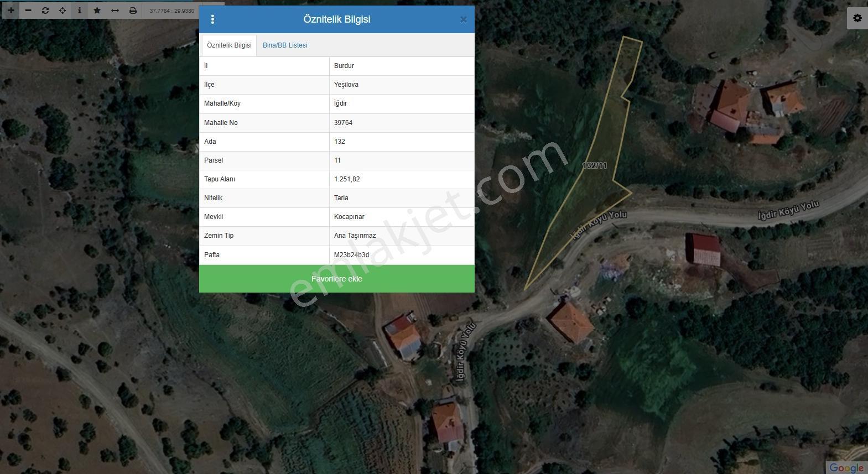The image size is (868, 474).
Task: Click the Zemin Tip field label
Action: 219,236
